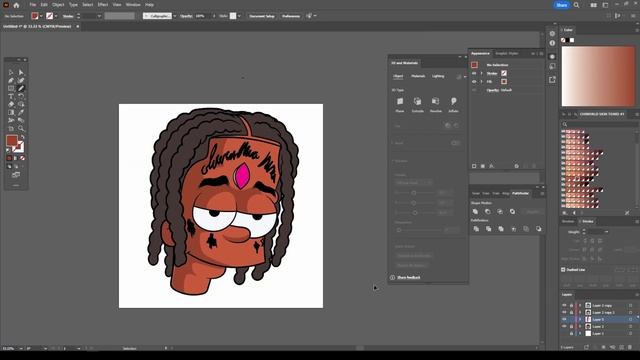Toggle the Bevel switch in 3D panel
The height and width of the screenshot is (360, 640).
455,143
